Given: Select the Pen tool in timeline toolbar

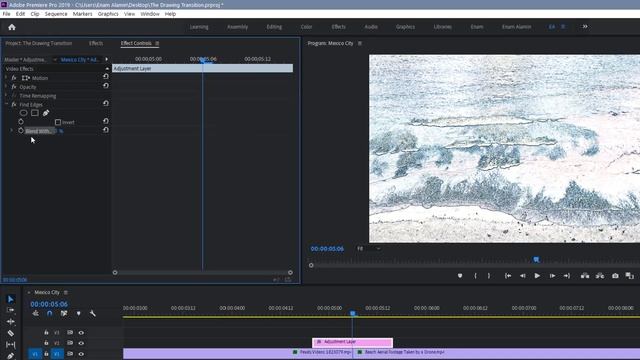Looking at the screenshot, I should pyautogui.click(x=11, y=356).
